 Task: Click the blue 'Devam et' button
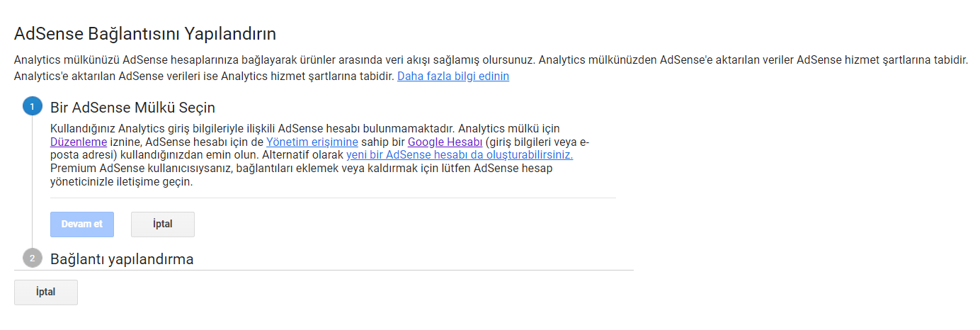pos(82,224)
